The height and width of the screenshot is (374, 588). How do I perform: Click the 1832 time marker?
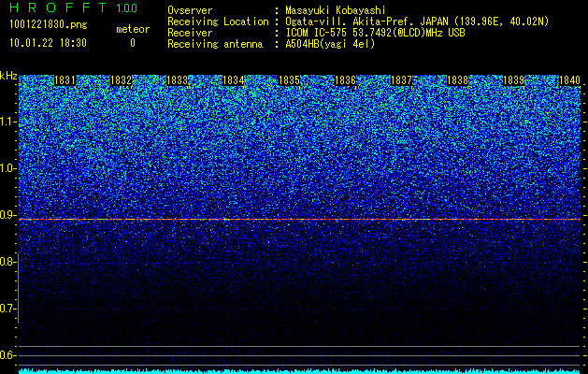coord(122,80)
